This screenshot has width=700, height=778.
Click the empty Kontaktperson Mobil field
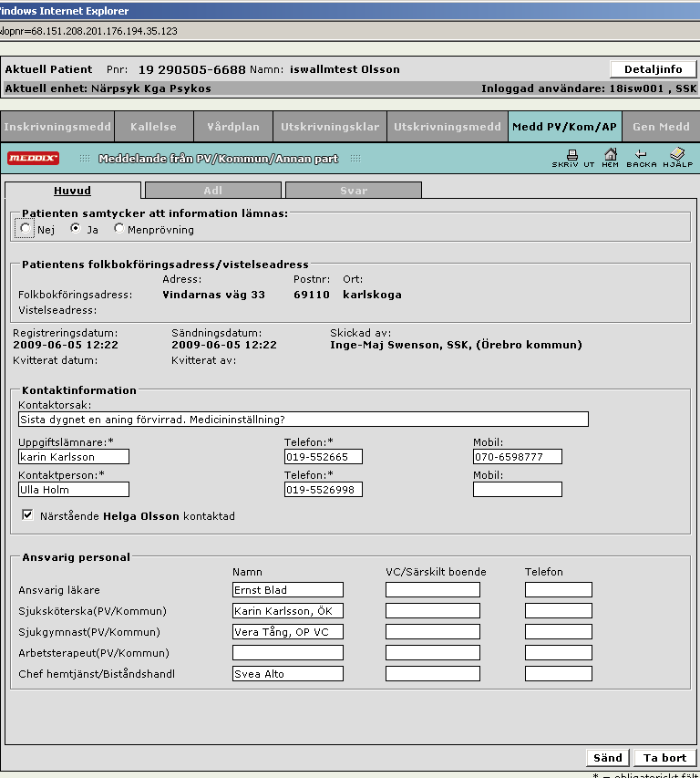tap(518, 489)
